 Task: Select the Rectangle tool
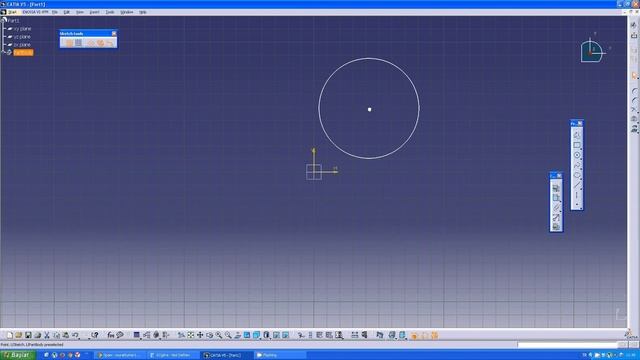577,145
